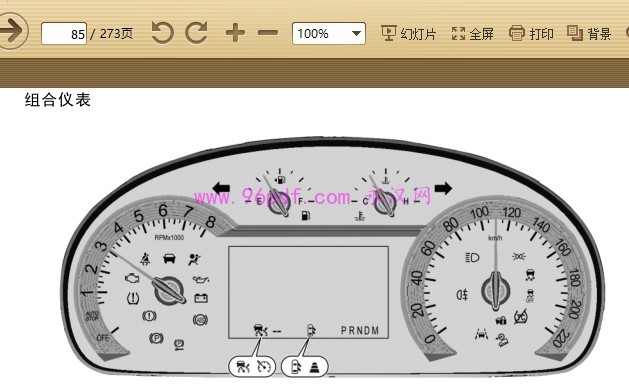This screenshot has width=629, height=387.
Task: Click the page number input field
Action: 64,34
